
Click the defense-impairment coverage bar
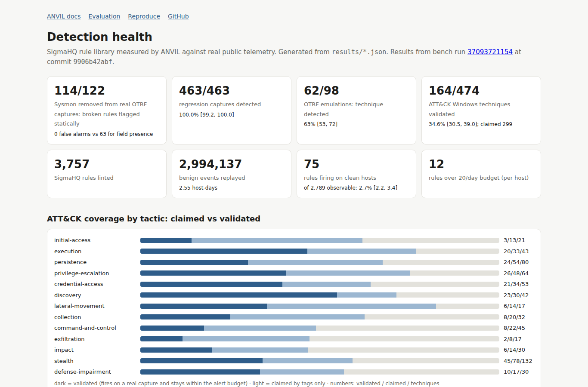tap(320, 372)
